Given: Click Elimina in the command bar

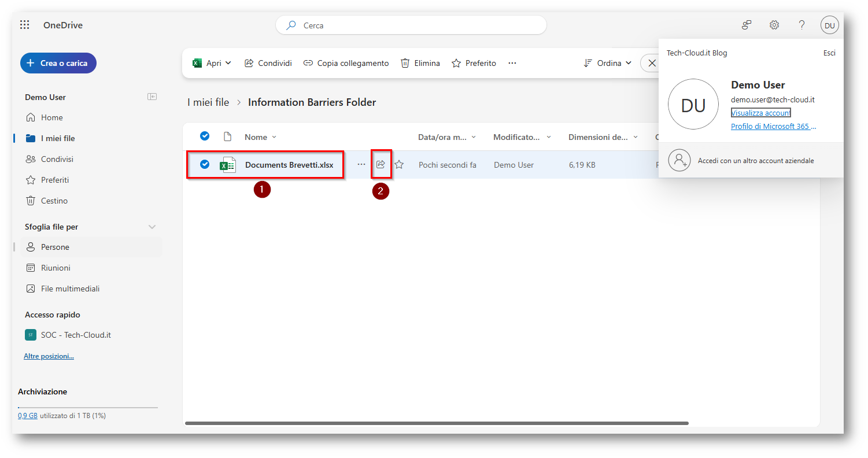Looking at the screenshot, I should tap(420, 63).
